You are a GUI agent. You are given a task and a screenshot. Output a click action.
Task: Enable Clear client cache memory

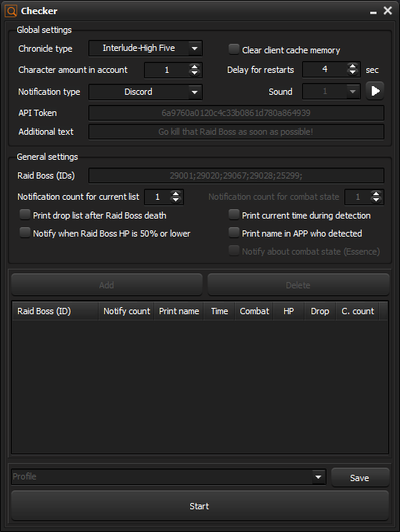[x=234, y=49]
